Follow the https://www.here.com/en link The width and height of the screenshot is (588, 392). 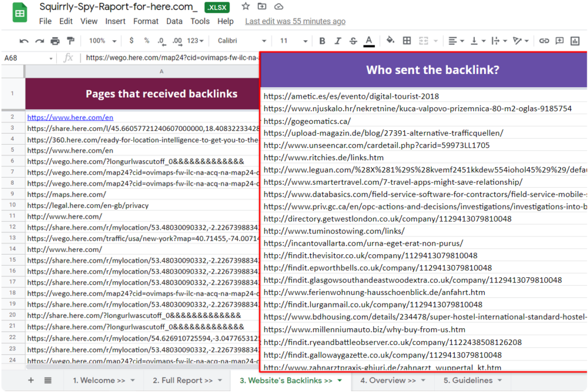point(70,117)
